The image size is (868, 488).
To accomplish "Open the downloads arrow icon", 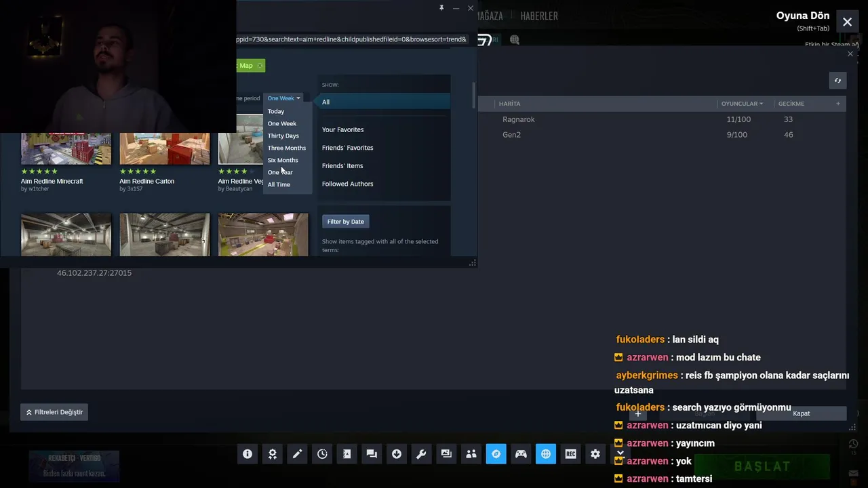I will tap(397, 454).
